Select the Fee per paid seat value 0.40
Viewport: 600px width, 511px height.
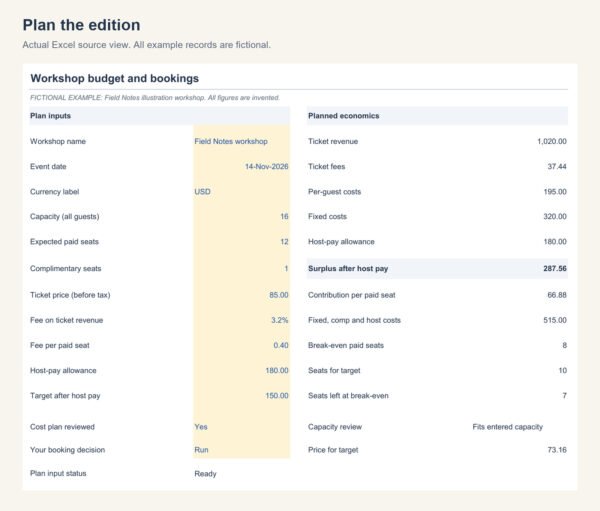click(x=280, y=345)
